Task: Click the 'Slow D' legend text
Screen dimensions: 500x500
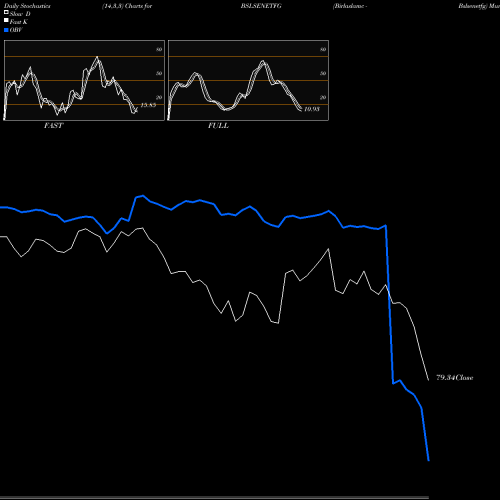Action: point(20,14)
